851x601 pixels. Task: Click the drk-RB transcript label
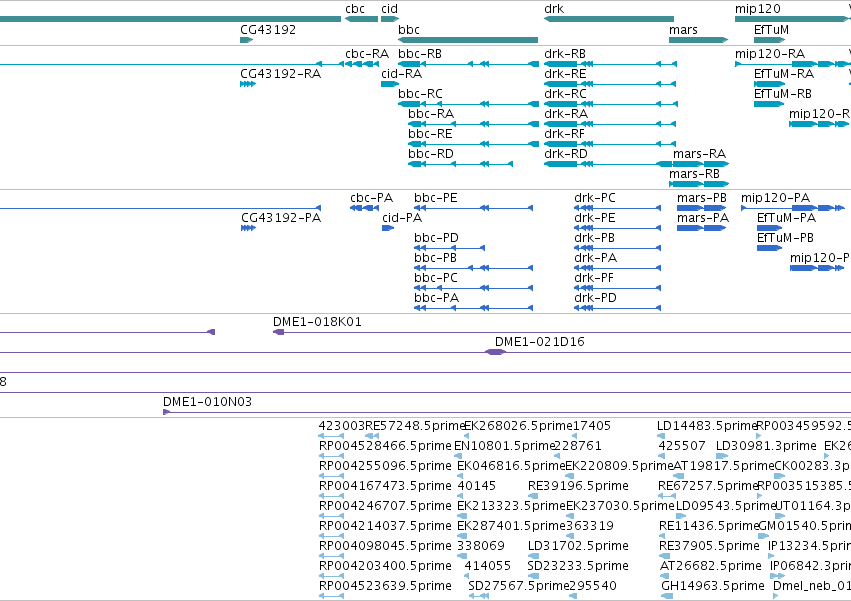tap(565, 54)
